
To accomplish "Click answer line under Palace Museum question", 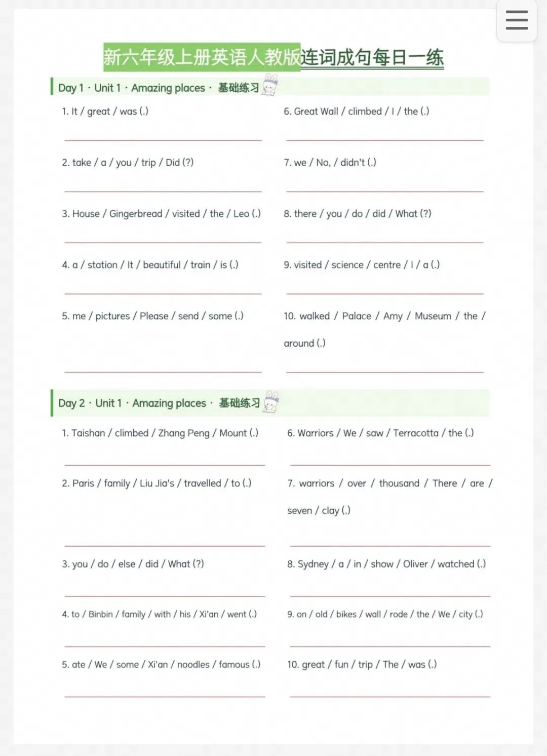I will 385,372.
